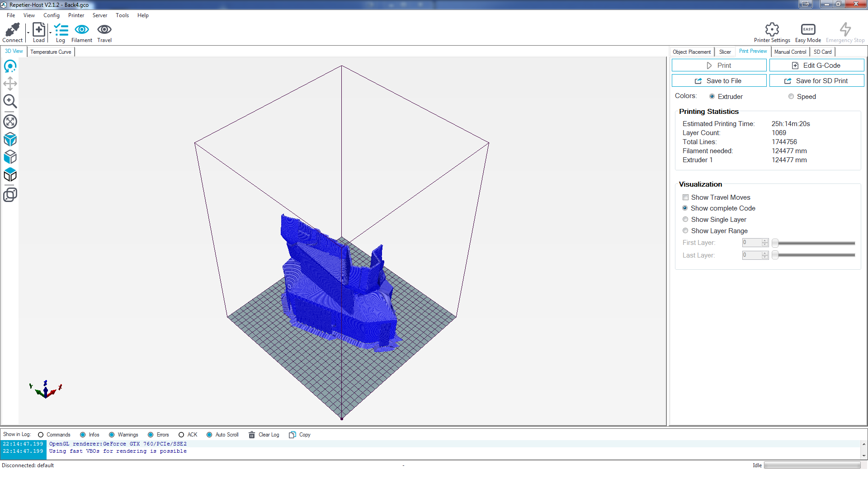Toggle Filament visibility eye icon
Screen dimensions: 868x488
82,30
